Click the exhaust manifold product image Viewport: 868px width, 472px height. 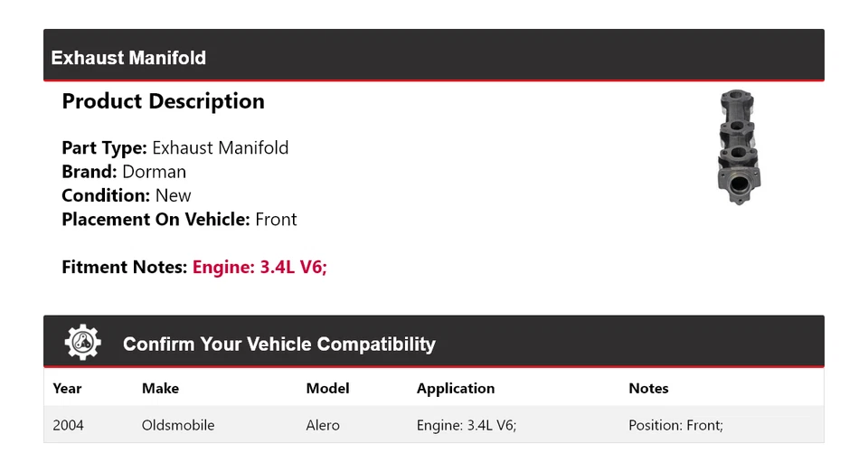click(x=736, y=148)
